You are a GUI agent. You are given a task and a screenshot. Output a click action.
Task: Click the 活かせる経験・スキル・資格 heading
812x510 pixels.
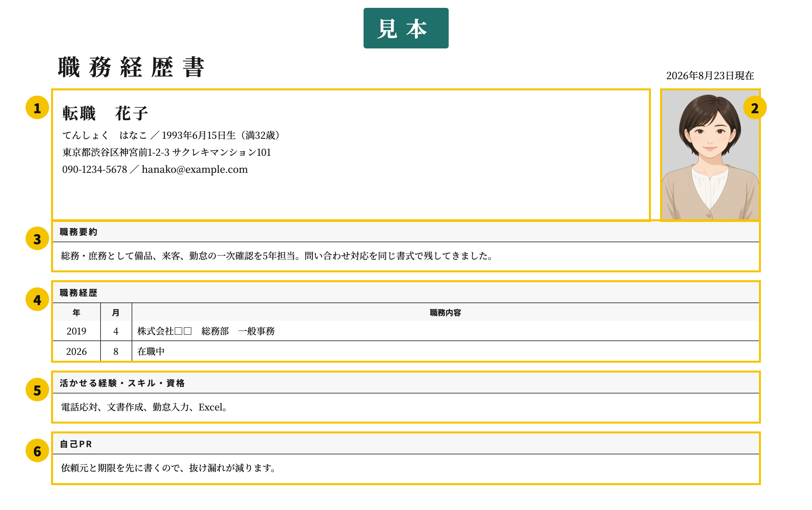[x=122, y=383]
